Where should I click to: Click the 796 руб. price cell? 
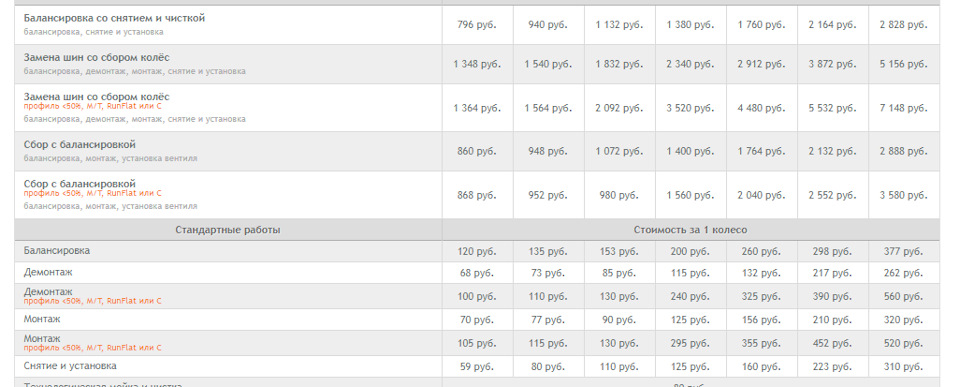[478, 25]
